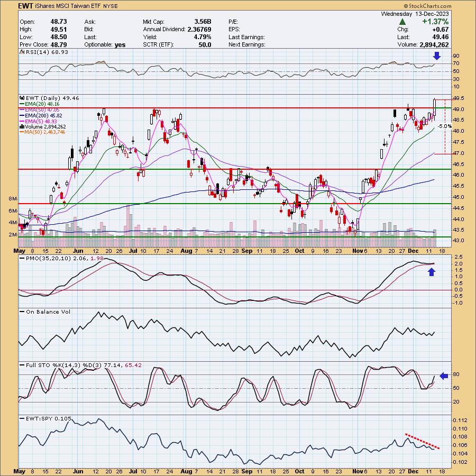Click the 47.0 price axis label
The width and height of the screenshot is (476, 476).
coord(459,153)
